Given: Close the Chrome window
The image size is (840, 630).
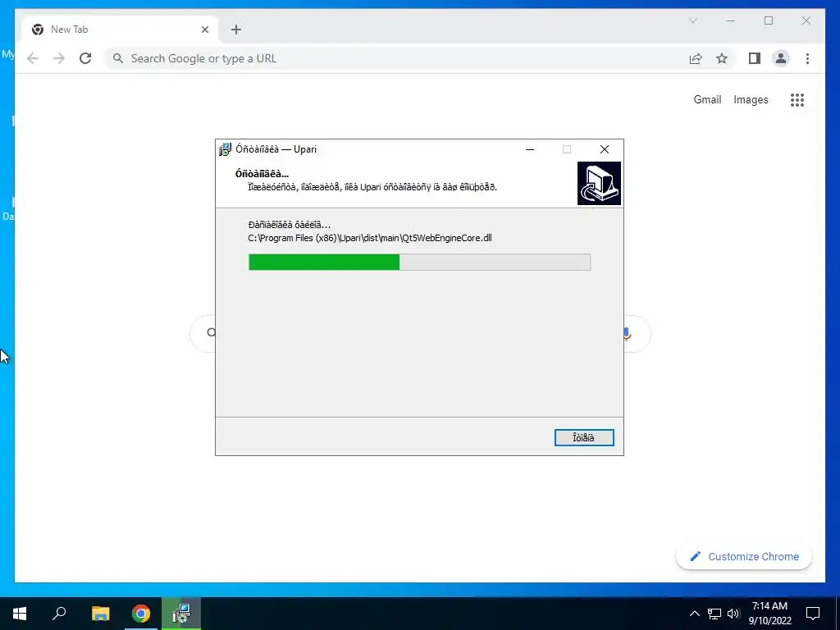Looking at the screenshot, I should click(x=806, y=21).
